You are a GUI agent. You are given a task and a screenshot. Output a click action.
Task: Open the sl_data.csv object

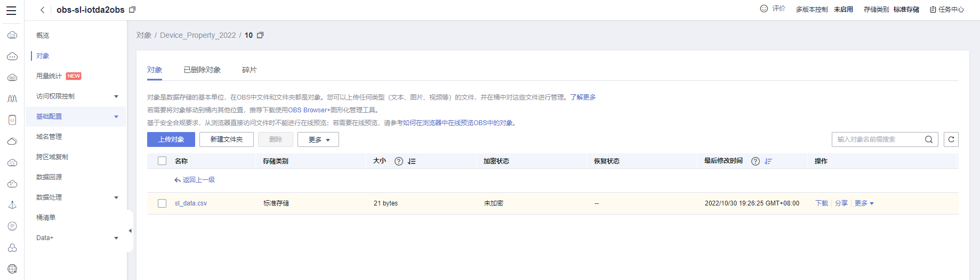click(x=191, y=203)
